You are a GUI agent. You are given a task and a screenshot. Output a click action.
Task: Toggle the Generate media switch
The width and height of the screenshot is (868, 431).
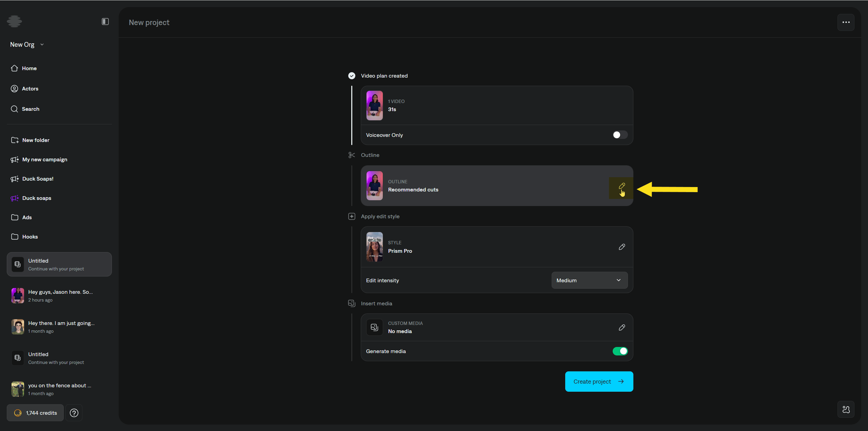620,351
